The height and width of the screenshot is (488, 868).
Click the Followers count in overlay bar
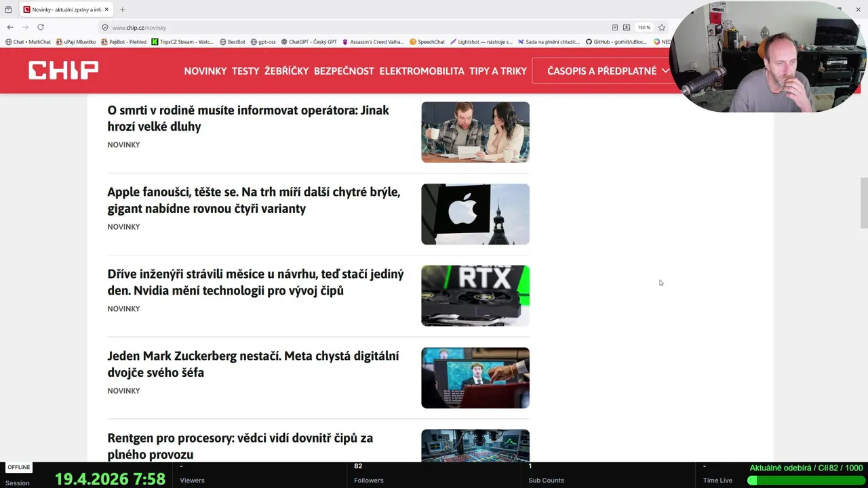point(358,466)
